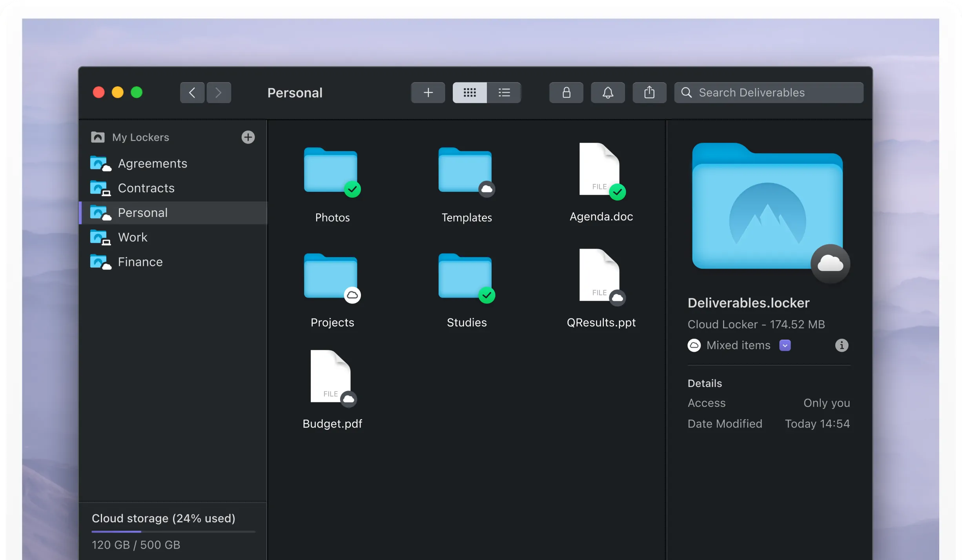Go back using the left navigation chevron
This screenshot has height=560, width=962.
(192, 93)
